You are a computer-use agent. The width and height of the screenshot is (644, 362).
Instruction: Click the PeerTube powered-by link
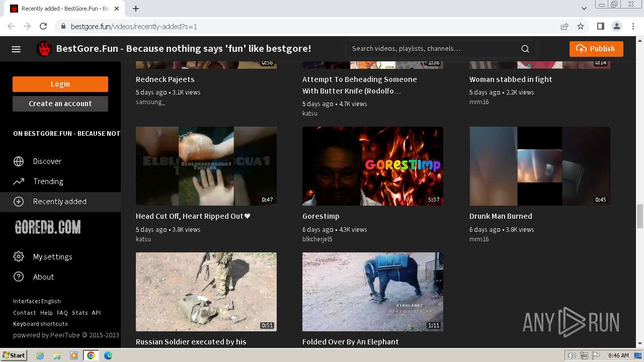(65, 335)
